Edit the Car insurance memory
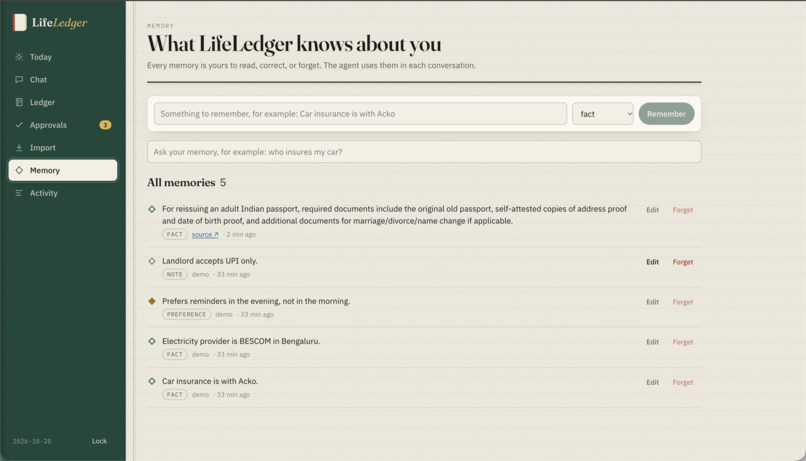Image resolution: width=806 pixels, height=461 pixels. (x=652, y=382)
